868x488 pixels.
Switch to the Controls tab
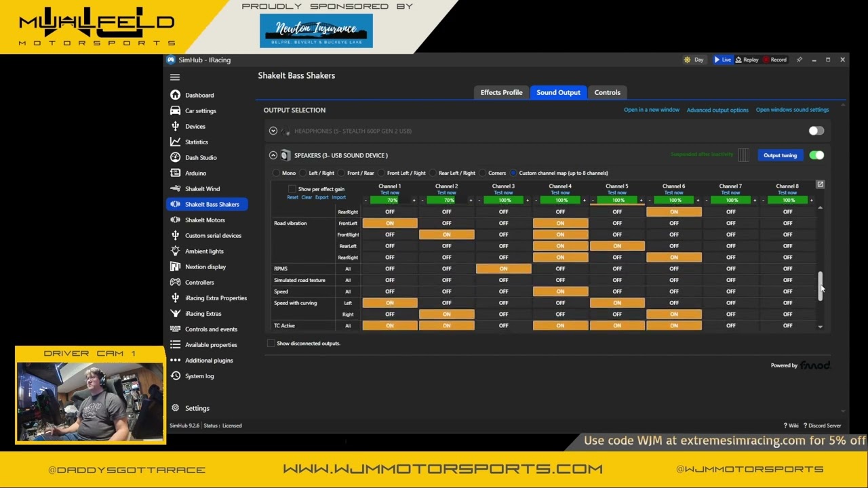click(x=607, y=92)
